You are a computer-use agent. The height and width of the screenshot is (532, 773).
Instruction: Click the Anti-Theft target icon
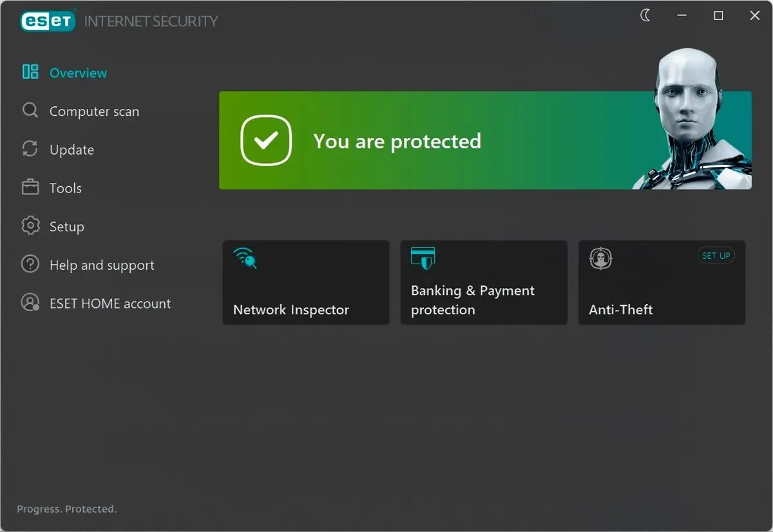click(600, 258)
